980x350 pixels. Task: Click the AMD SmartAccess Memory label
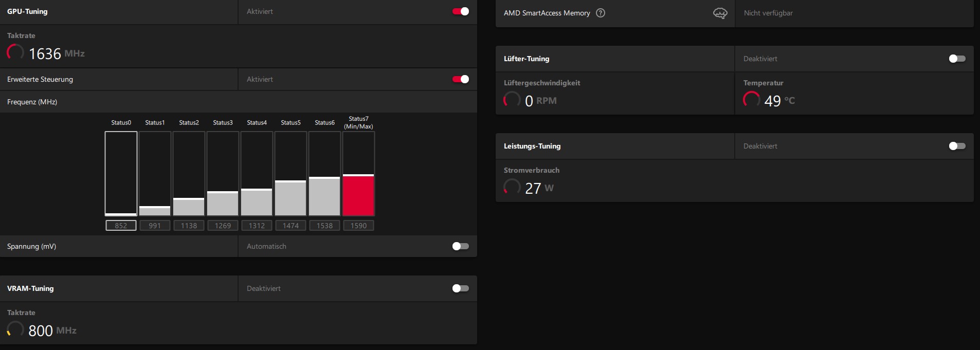click(547, 13)
